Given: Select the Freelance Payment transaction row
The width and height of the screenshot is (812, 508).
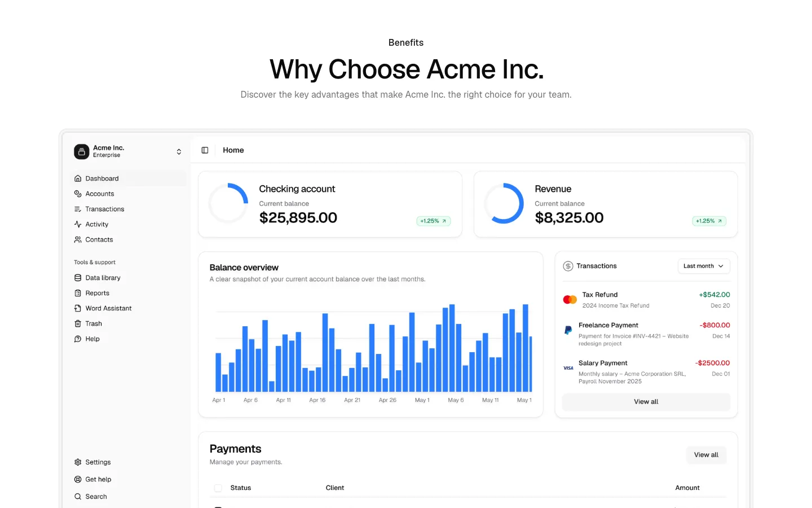Looking at the screenshot, I should pos(646,334).
